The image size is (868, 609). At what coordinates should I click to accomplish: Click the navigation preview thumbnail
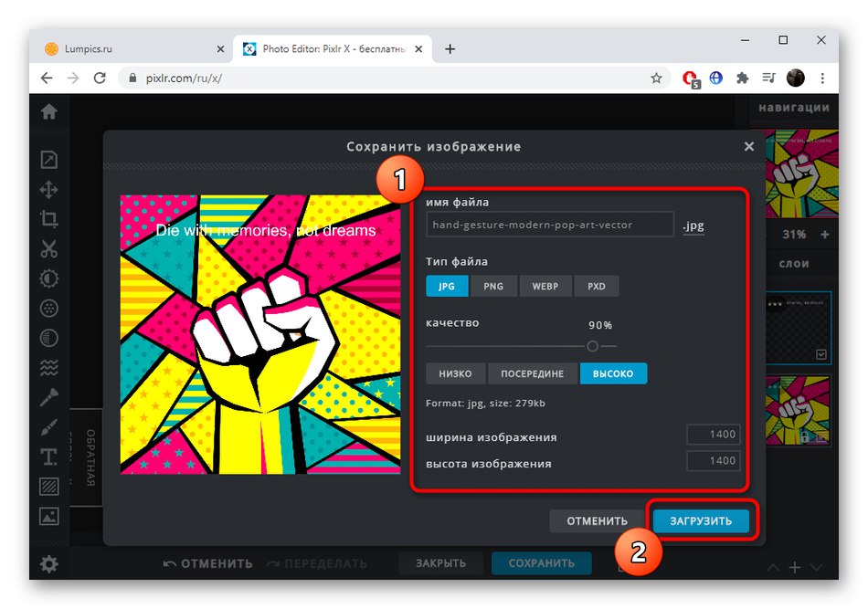tap(802, 173)
